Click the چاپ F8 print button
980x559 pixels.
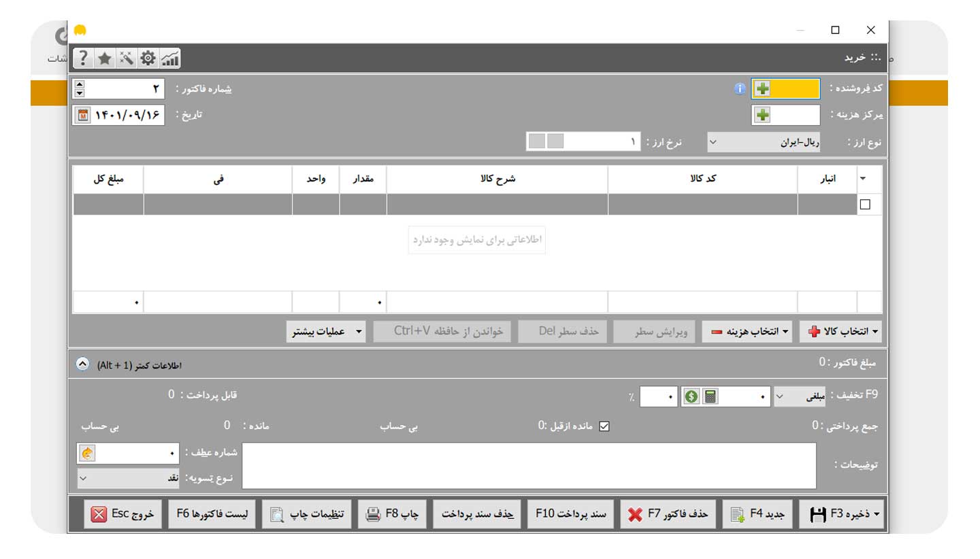click(x=392, y=514)
